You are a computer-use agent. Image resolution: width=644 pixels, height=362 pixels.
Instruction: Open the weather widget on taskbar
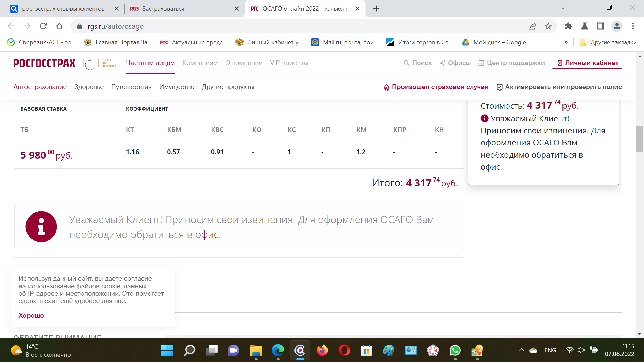pyautogui.click(x=41, y=351)
